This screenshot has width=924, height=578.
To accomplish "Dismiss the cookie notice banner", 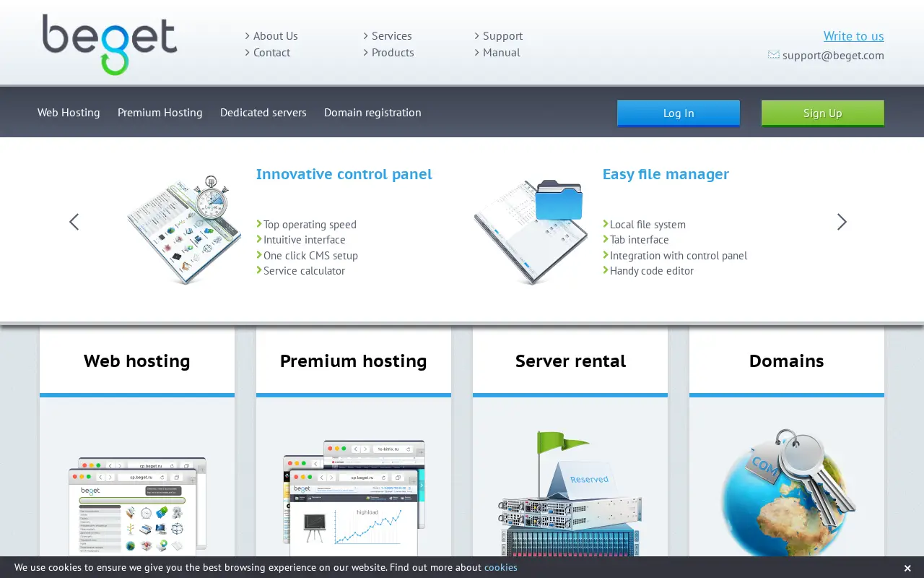I will 907,568.
